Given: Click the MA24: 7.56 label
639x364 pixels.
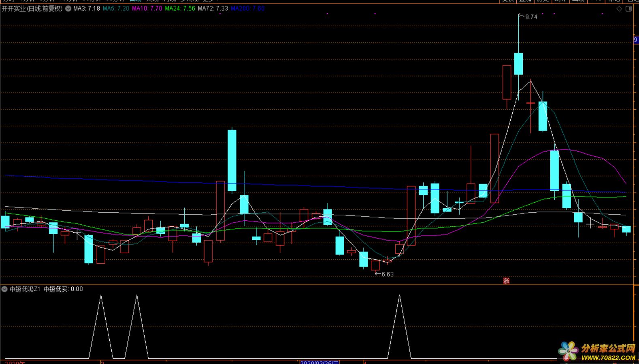Looking at the screenshot, I should pyautogui.click(x=180, y=8).
